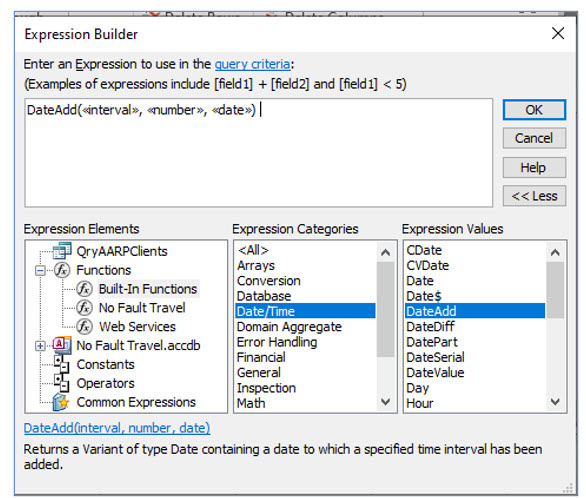
Task: Pick CDate in Expression Values
Action: click(x=475, y=250)
